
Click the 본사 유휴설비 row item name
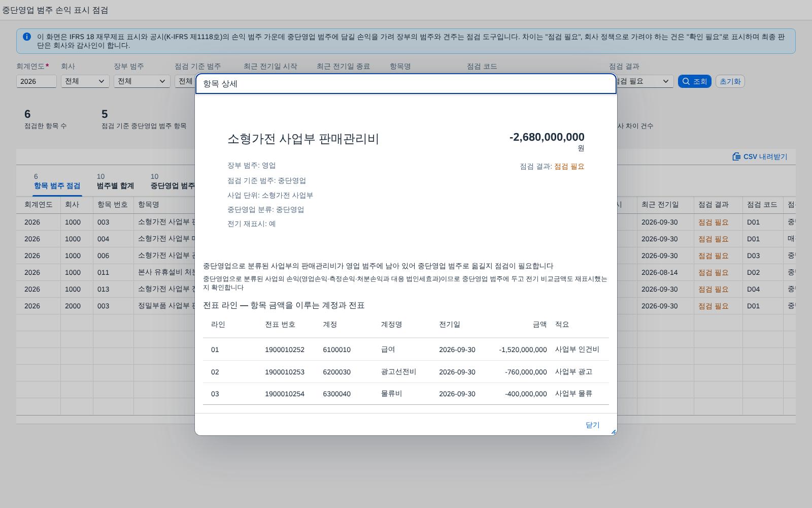[x=166, y=272]
